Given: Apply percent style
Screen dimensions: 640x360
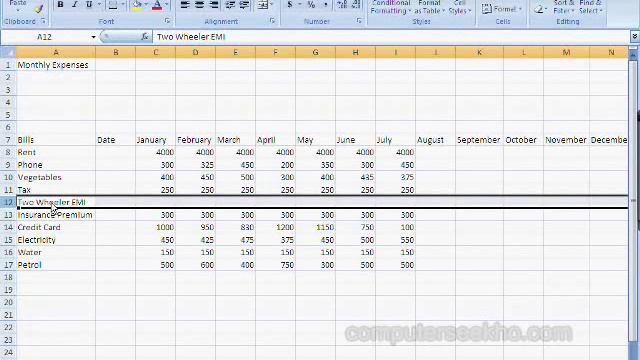Looking at the screenshot, I should tap(311, 5).
